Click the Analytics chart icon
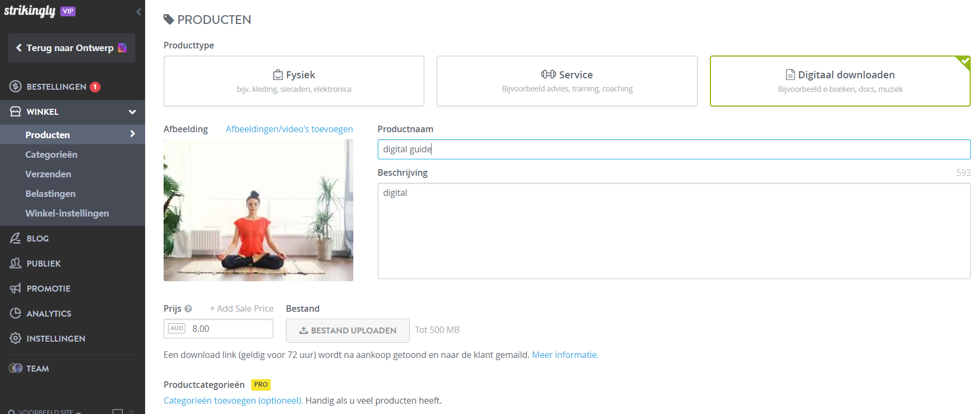Screen dimensions: 980x414 pos(15,313)
